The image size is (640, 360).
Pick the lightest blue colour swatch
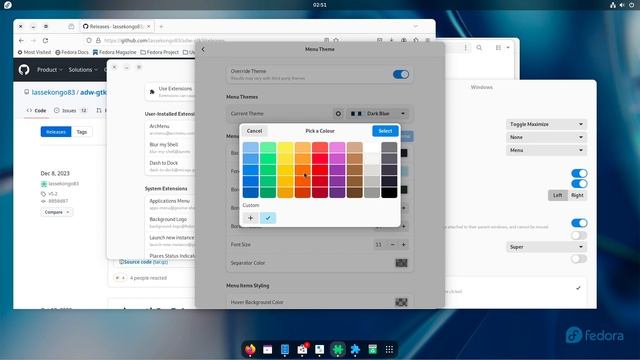251,148
